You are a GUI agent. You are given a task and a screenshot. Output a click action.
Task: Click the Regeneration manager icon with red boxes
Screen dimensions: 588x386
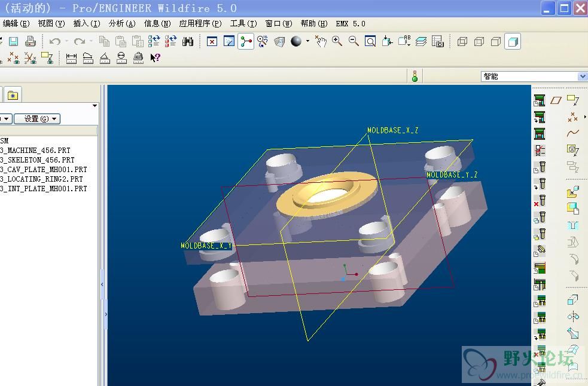[x=170, y=41]
